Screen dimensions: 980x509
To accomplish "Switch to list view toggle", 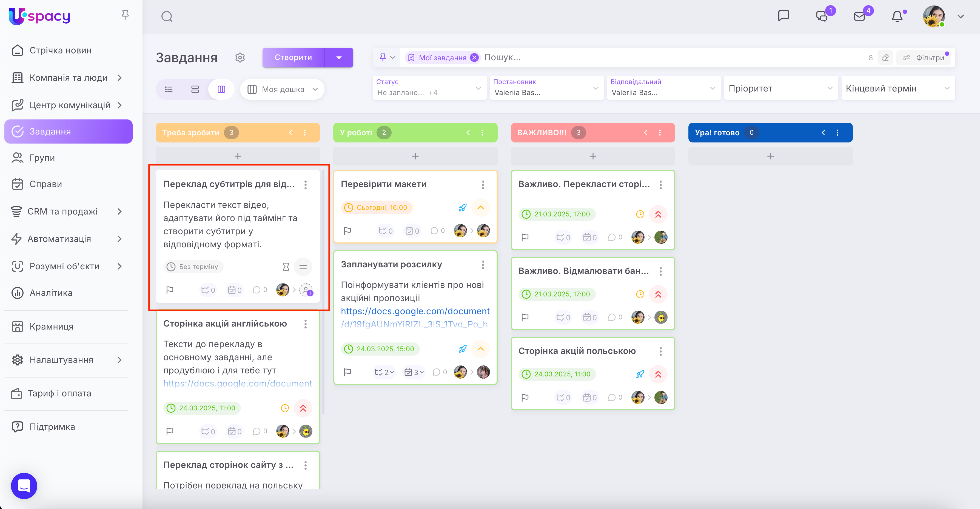I will 169,89.
